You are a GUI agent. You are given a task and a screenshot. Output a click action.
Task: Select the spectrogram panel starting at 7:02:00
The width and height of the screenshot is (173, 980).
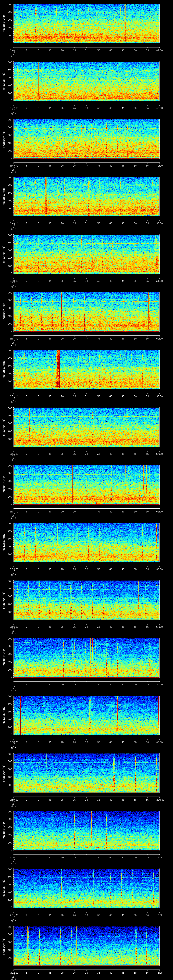click(86, 945)
